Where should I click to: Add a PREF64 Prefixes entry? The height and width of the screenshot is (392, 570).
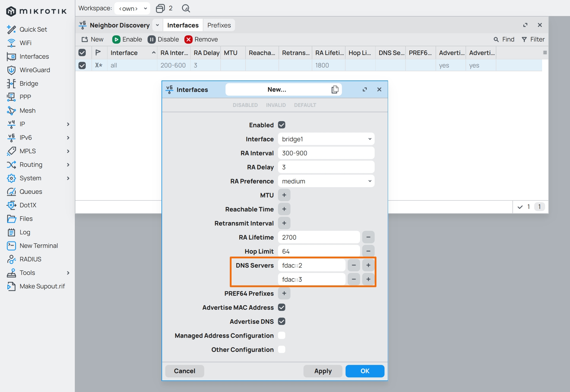click(284, 293)
